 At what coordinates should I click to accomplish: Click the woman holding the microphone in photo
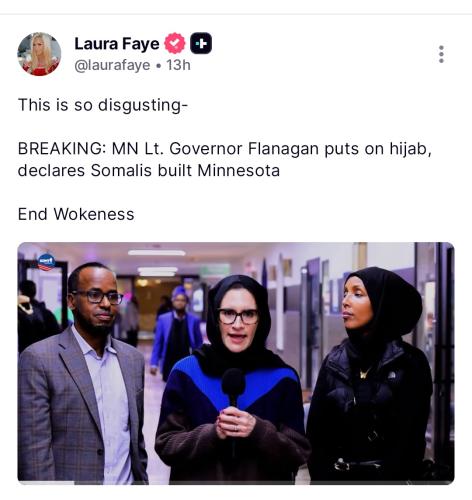pos(233,380)
